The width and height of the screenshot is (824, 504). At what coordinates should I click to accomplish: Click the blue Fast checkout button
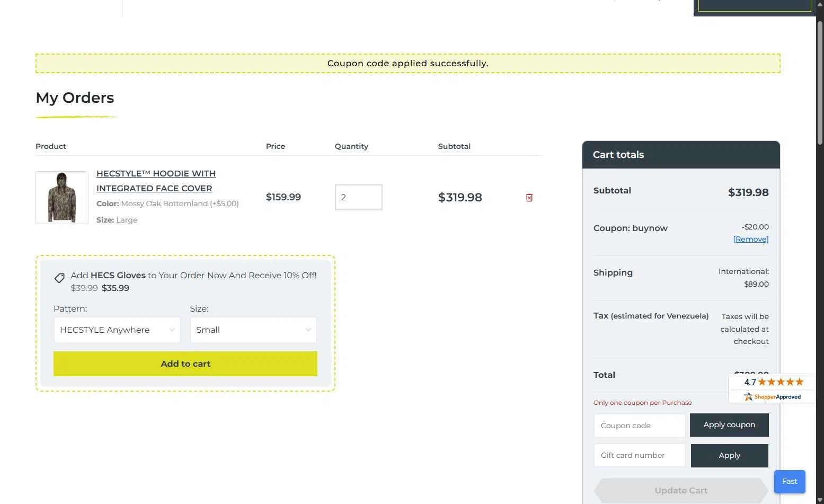[790, 481]
